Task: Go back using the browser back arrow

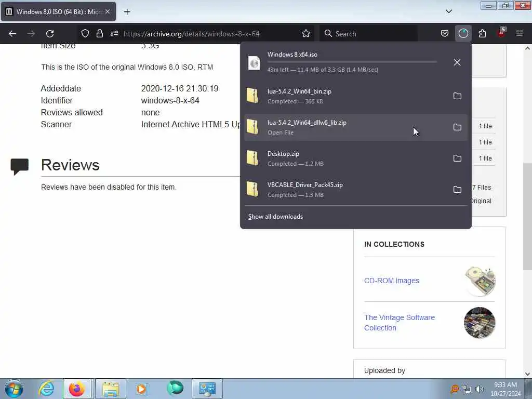Action: [x=12, y=34]
